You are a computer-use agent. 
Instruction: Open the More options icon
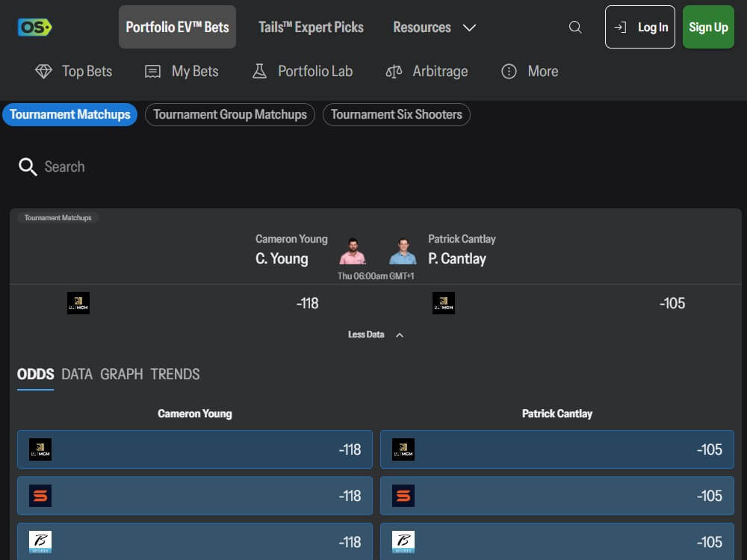point(509,71)
